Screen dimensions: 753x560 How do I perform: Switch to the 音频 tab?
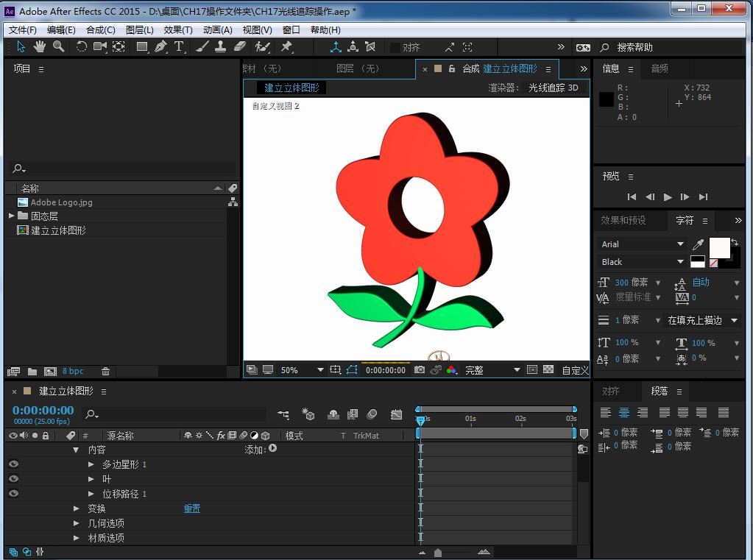[x=660, y=68]
